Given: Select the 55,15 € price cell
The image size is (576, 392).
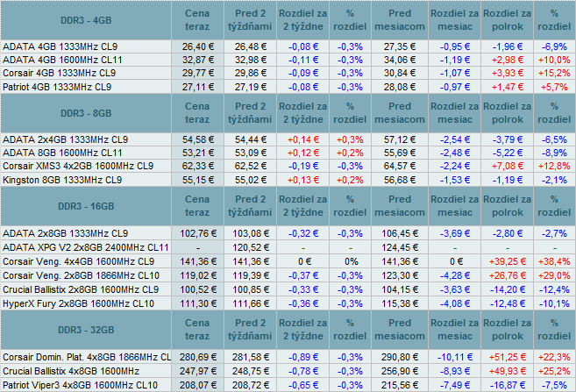Looking at the screenshot, I should [x=198, y=180].
